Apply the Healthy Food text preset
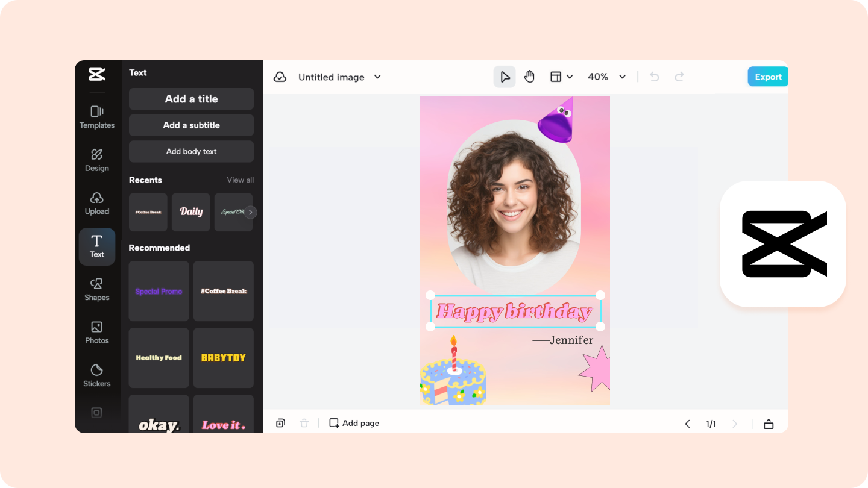 tap(159, 358)
